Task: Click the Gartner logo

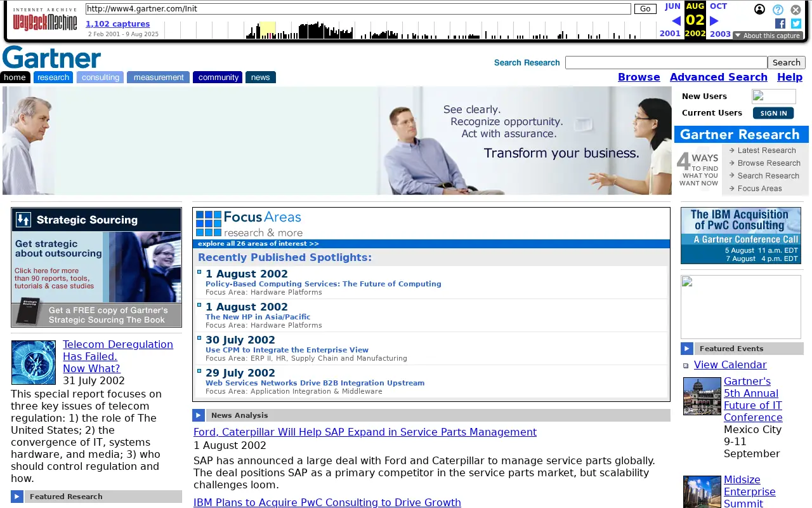Action: (51, 57)
